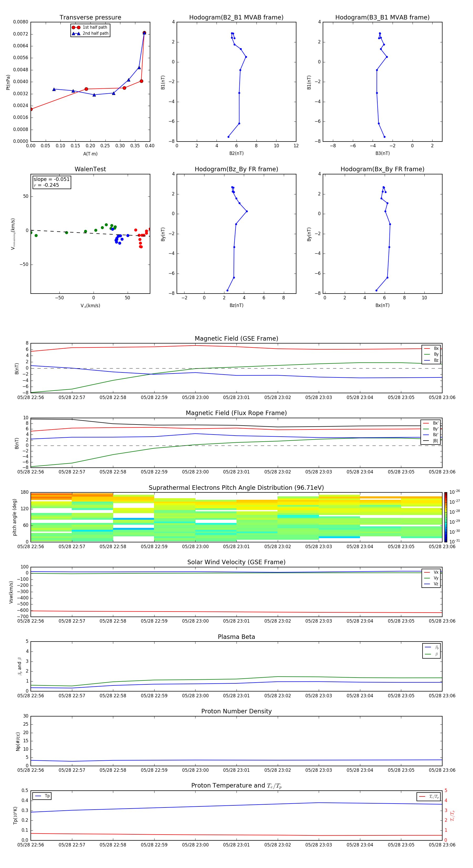The width and height of the screenshot is (473, 868).
Task: Click the 'Plasma Beta' panel title
Action: (x=236, y=637)
